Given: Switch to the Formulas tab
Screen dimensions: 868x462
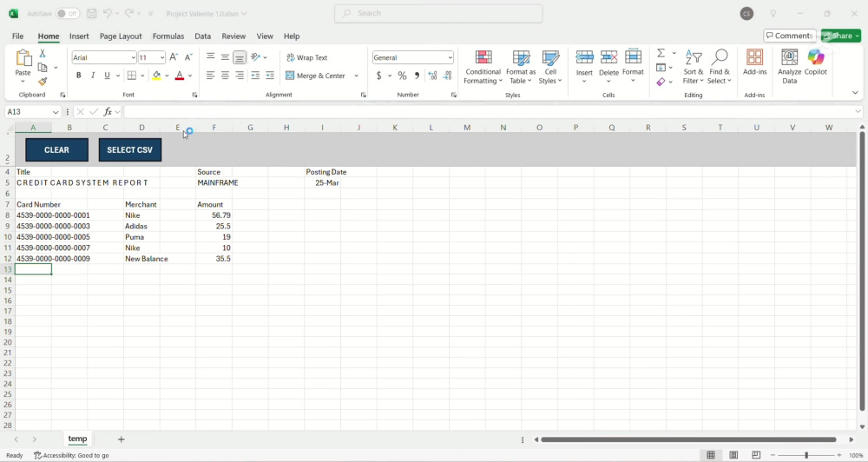Looking at the screenshot, I should (168, 36).
